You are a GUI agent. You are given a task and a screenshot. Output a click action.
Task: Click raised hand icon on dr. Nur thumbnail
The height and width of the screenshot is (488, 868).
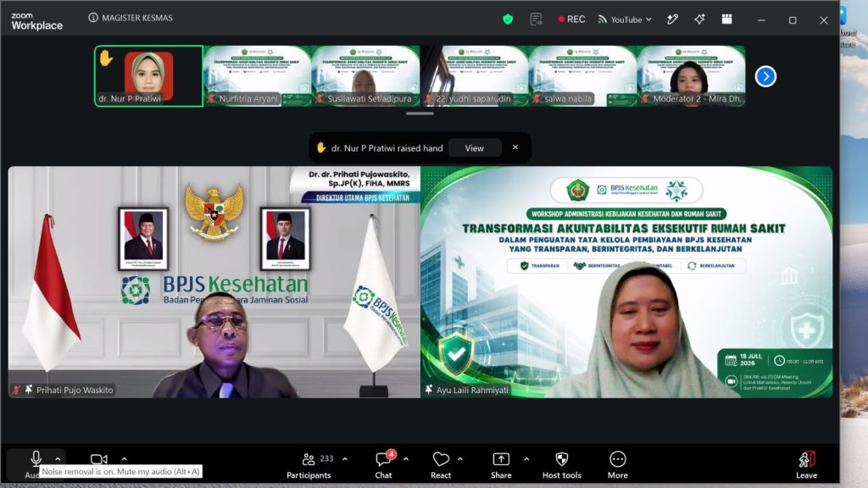coord(106,58)
